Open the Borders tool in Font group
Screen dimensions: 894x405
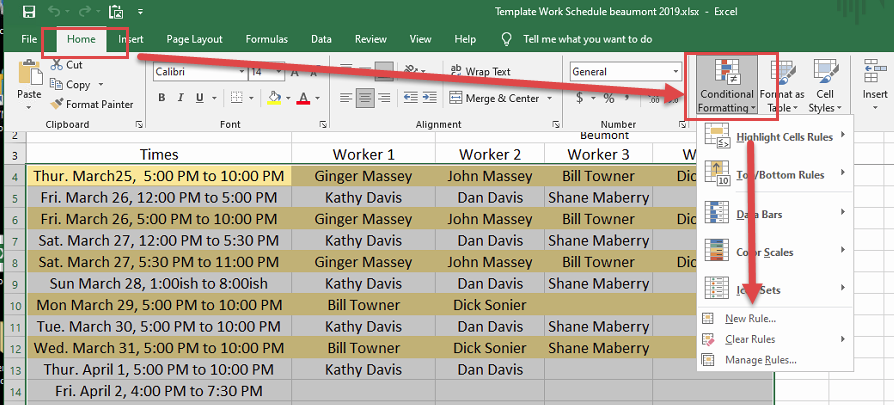coord(237,98)
